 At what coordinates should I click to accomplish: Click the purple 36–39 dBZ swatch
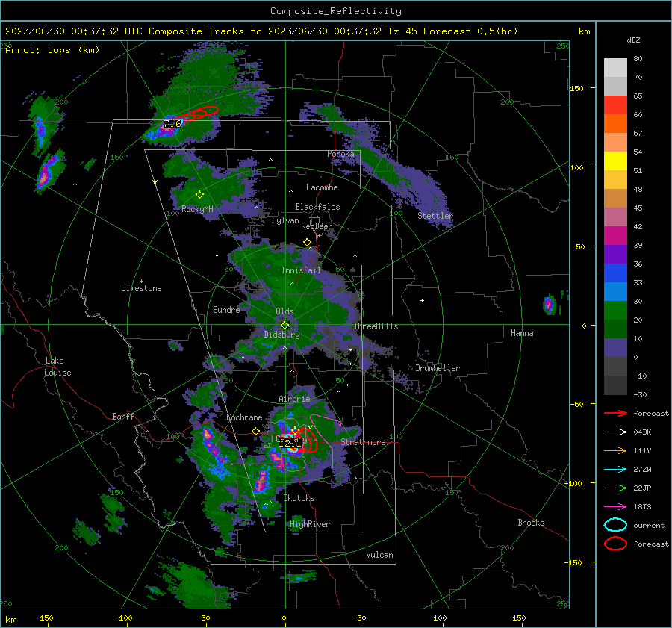(615, 255)
